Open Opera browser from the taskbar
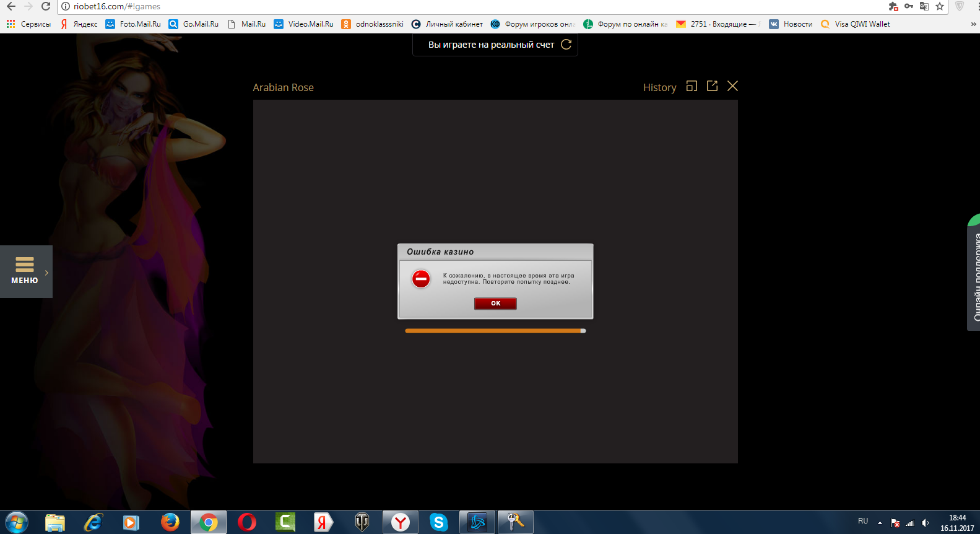The image size is (980, 534). 246,522
